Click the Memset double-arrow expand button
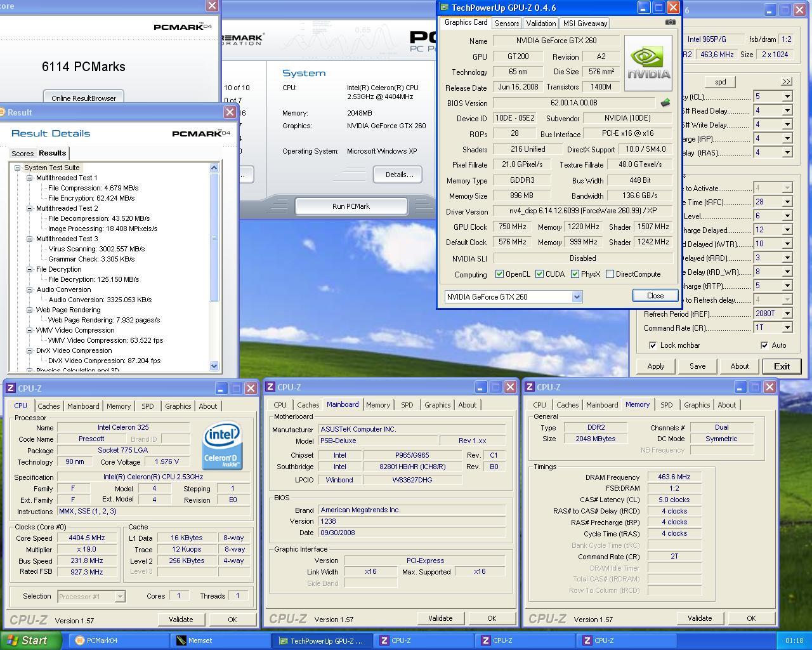812x650 pixels. pos(787,82)
